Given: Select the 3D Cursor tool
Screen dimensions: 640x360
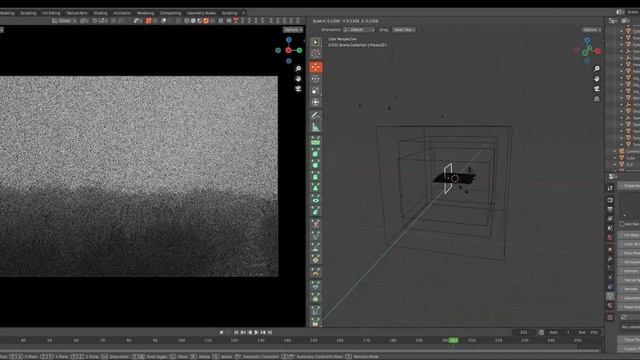Looking at the screenshot, I should pos(316,54).
